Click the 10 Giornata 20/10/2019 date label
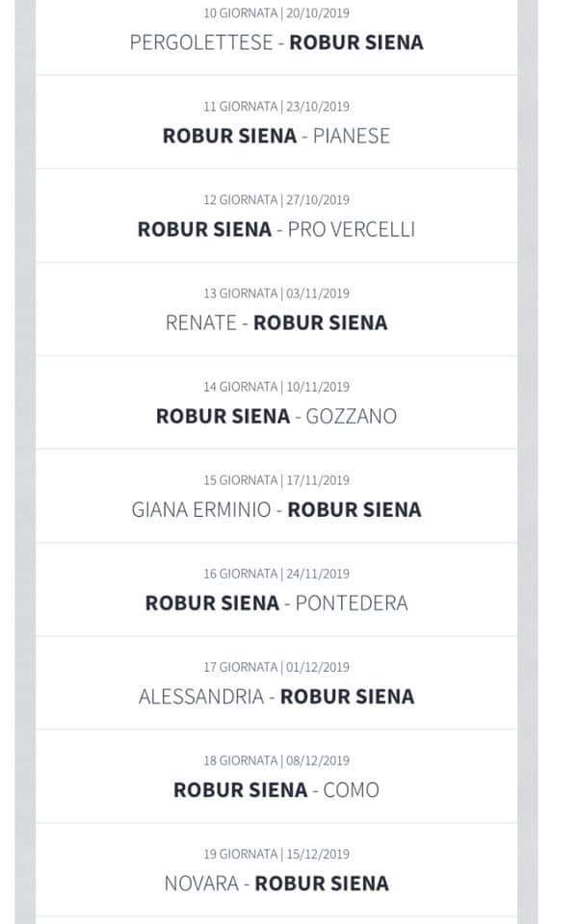The height and width of the screenshot is (924, 578). tap(276, 13)
